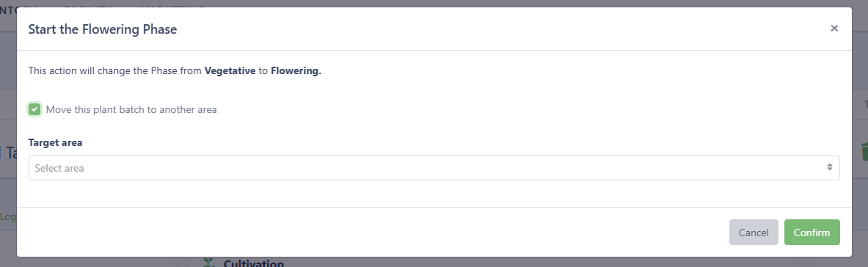
Task: Close the Flowering Phase dialog with X
Action: click(x=834, y=29)
